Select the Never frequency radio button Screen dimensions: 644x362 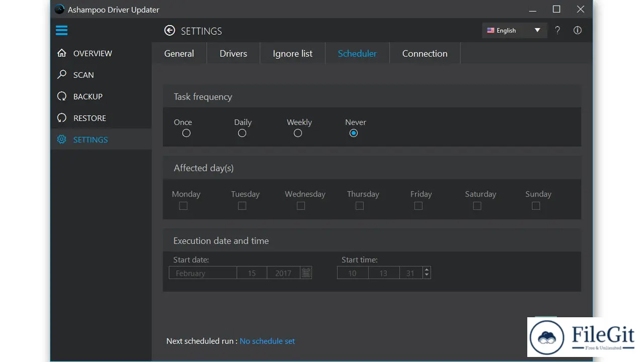coord(354,133)
